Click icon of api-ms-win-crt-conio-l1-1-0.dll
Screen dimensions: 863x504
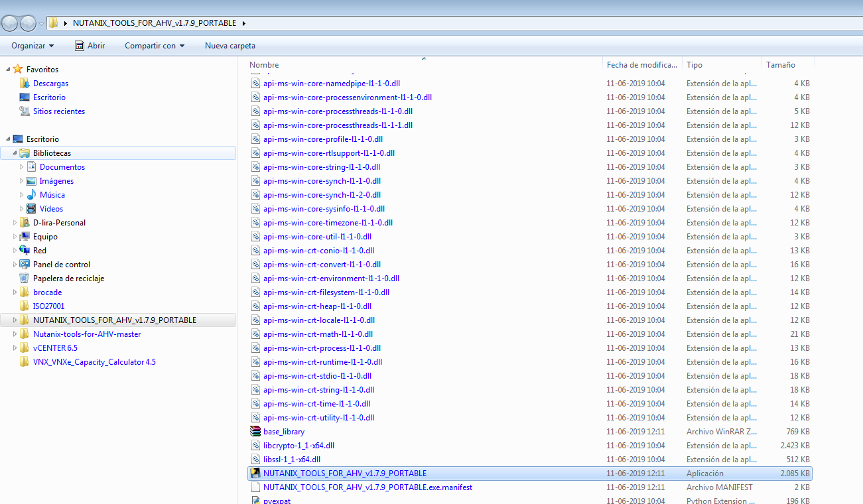pyautogui.click(x=256, y=251)
